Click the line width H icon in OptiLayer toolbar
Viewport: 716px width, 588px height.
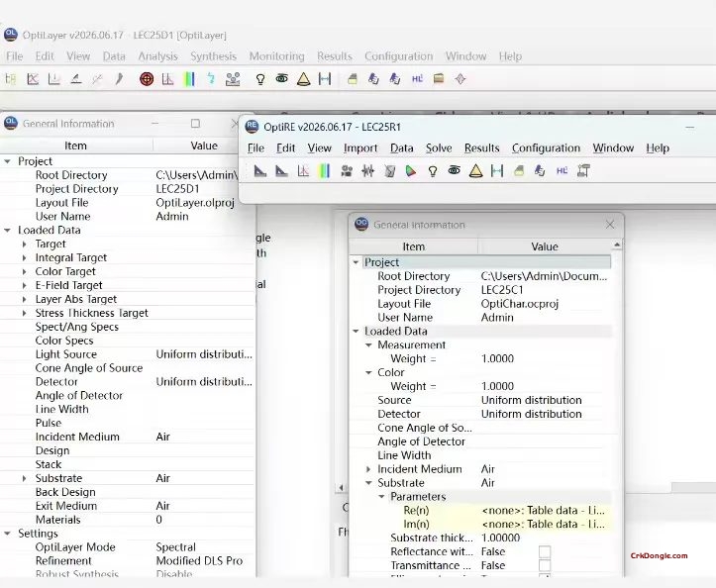325,79
